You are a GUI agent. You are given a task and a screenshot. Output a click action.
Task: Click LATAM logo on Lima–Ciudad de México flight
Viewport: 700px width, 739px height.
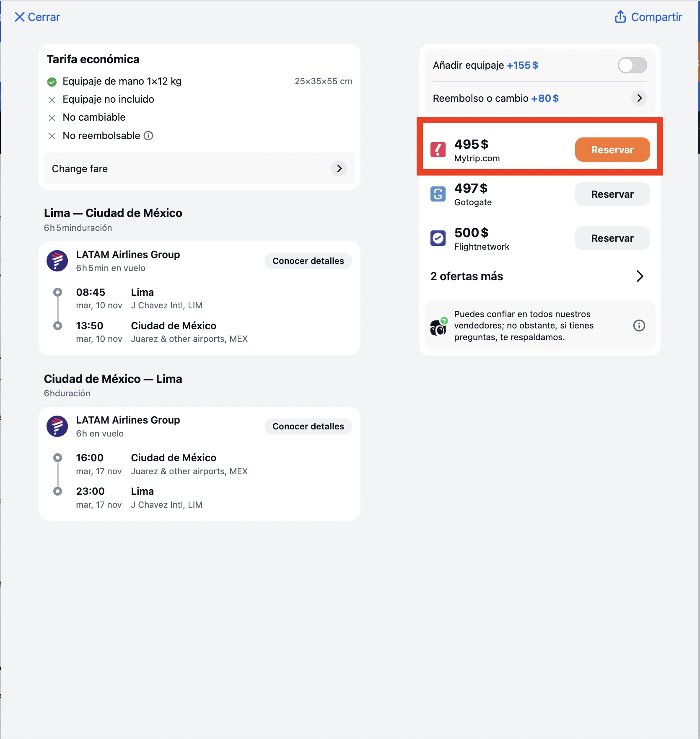(57, 261)
